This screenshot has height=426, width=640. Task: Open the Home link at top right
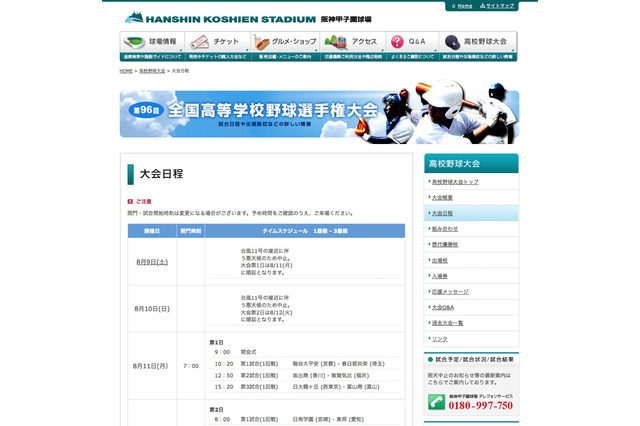(x=464, y=6)
